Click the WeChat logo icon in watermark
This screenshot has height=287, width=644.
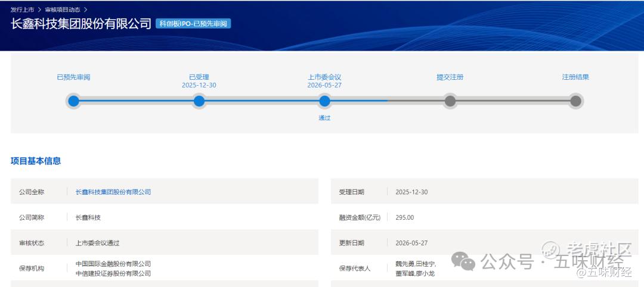tap(463, 261)
